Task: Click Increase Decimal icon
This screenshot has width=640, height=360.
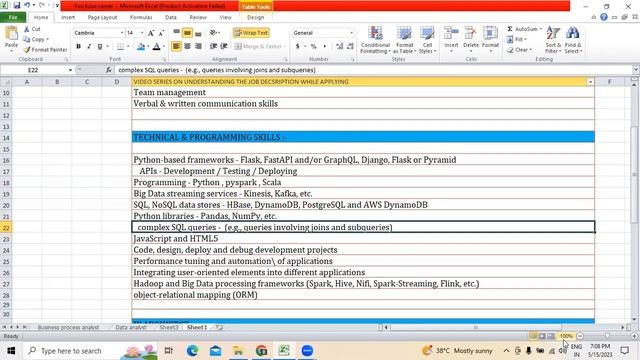Action: click(340, 47)
